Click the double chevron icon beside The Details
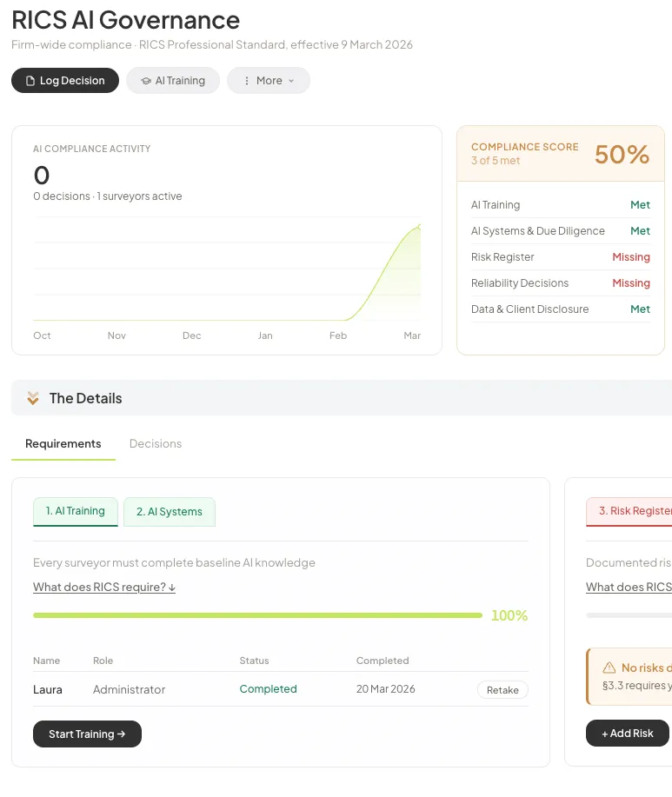 click(33, 398)
